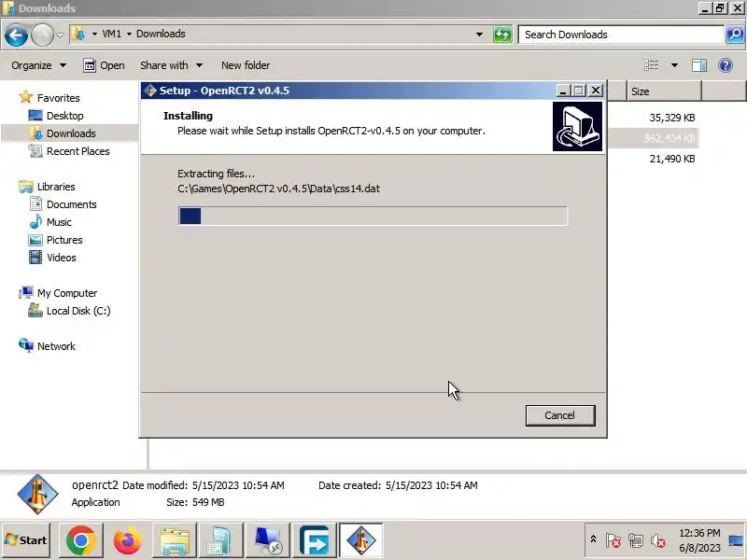Open Action Center flag icon
This screenshot has width=747, height=560.
(x=613, y=540)
